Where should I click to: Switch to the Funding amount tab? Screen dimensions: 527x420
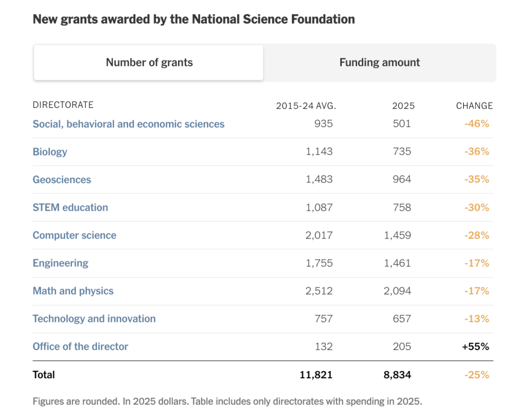coord(379,63)
